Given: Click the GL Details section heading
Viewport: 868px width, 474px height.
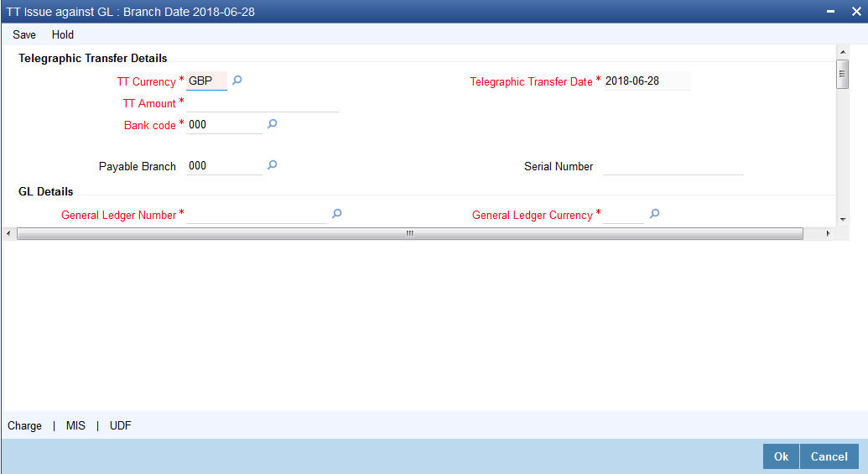Looking at the screenshot, I should 45,191.
